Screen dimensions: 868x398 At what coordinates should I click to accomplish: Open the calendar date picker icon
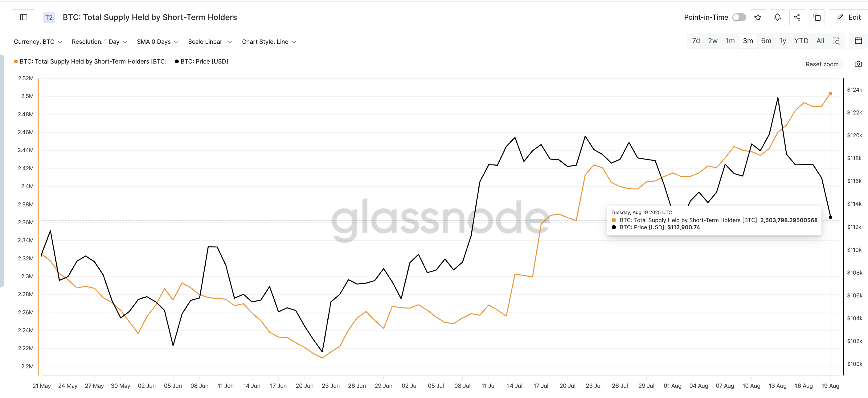pos(858,41)
